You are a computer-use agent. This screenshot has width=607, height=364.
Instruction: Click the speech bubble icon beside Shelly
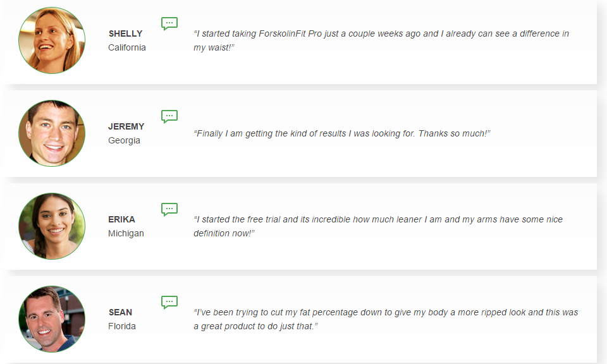pyautogui.click(x=169, y=23)
